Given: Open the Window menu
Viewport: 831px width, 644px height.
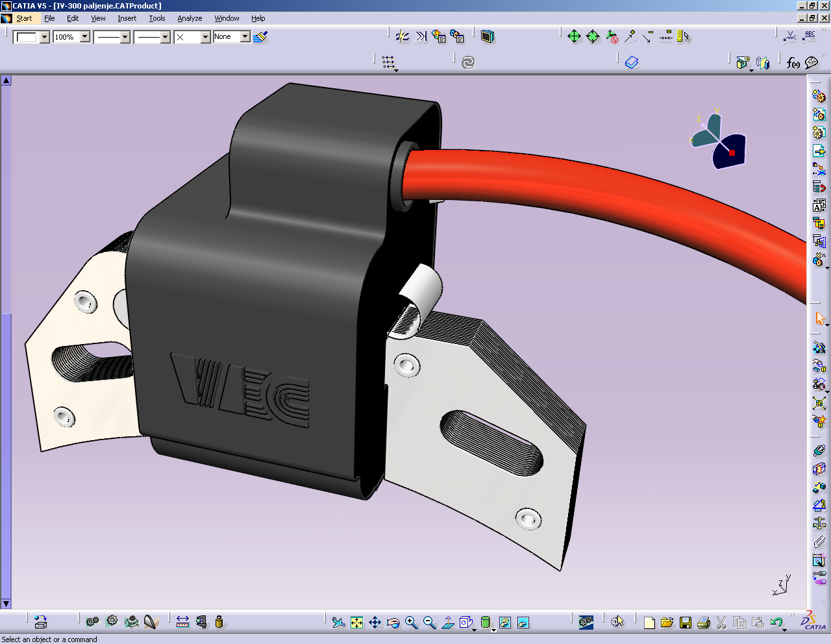Looking at the screenshot, I should (x=227, y=18).
